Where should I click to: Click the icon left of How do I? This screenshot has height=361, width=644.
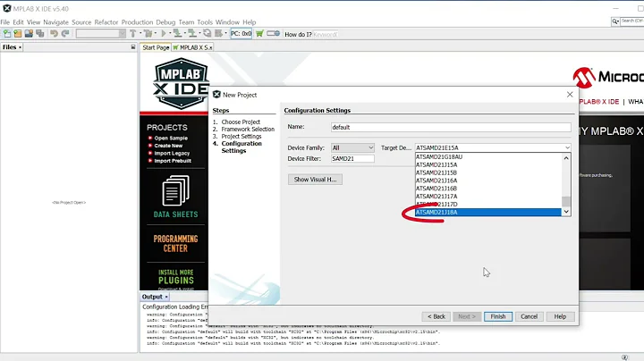click(273, 34)
